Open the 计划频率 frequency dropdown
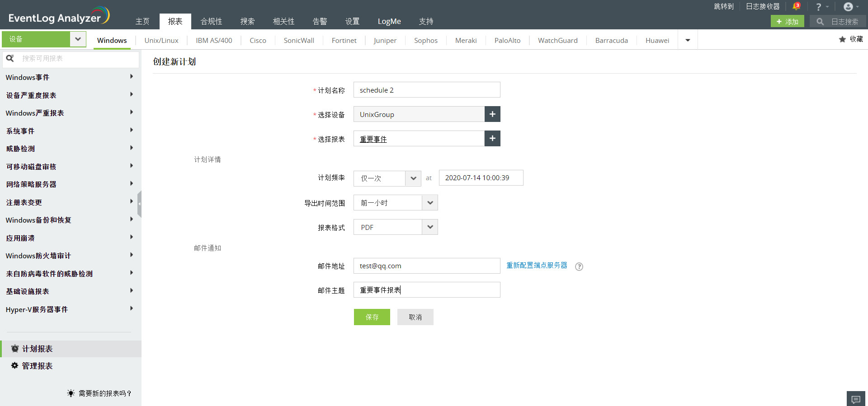The height and width of the screenshot is (406, 868). (413, 178)
